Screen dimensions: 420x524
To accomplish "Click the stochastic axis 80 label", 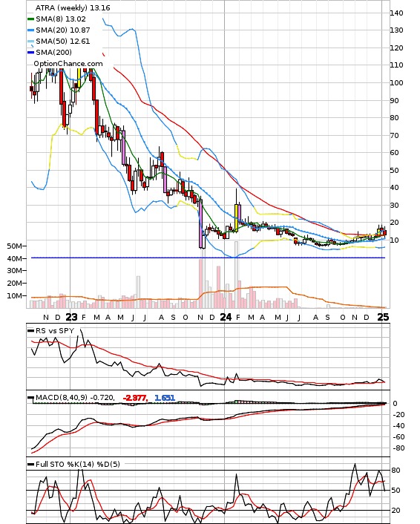I will (396, 471).
